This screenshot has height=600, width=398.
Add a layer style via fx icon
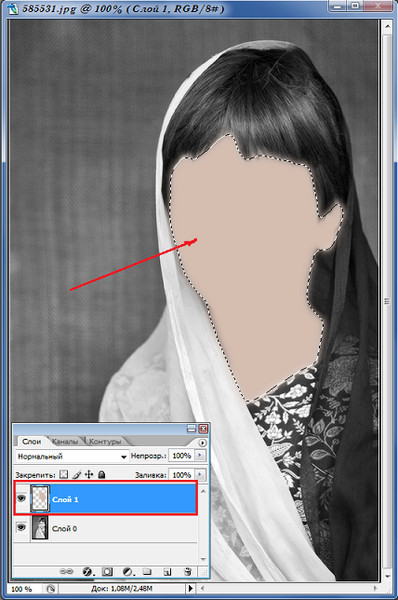88,572
